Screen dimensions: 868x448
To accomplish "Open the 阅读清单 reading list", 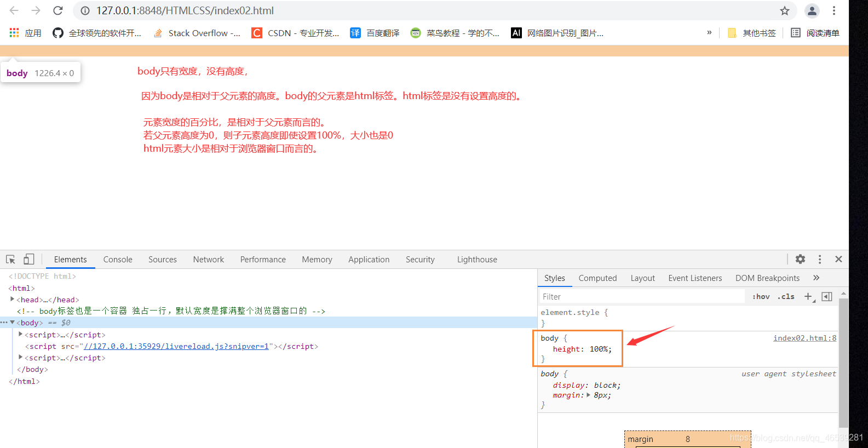I will 815,33.
